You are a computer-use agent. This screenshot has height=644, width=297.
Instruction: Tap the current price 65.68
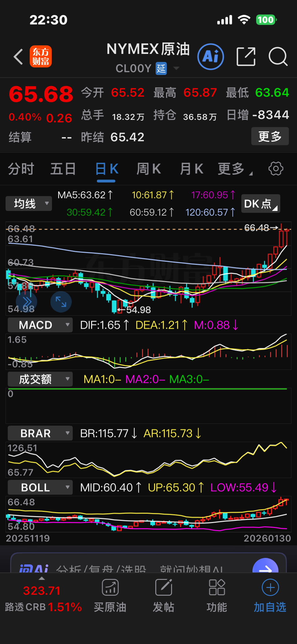click(41, 94)
